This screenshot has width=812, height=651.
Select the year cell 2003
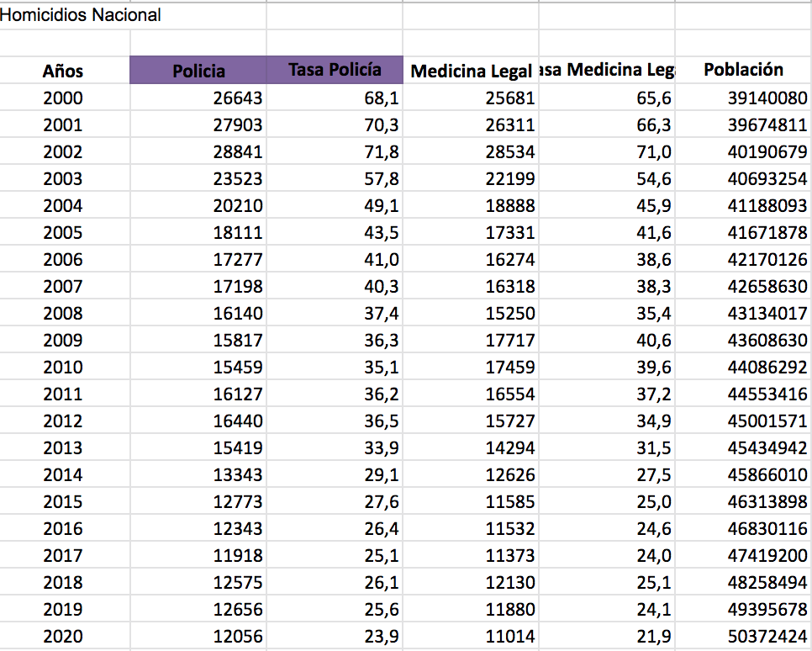63,179
